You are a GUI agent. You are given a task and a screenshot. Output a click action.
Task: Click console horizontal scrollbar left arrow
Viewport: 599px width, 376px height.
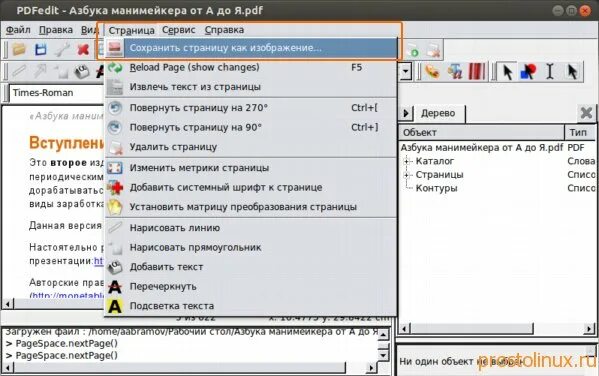tap(8, 368)
